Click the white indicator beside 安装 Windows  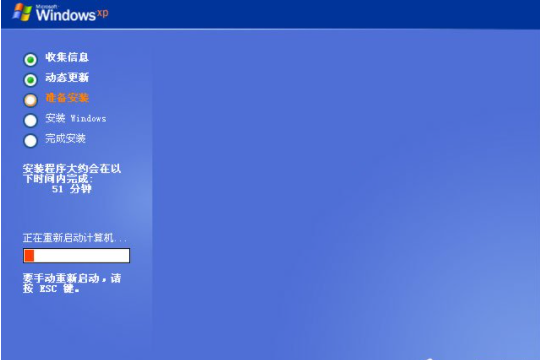[30, 121]
